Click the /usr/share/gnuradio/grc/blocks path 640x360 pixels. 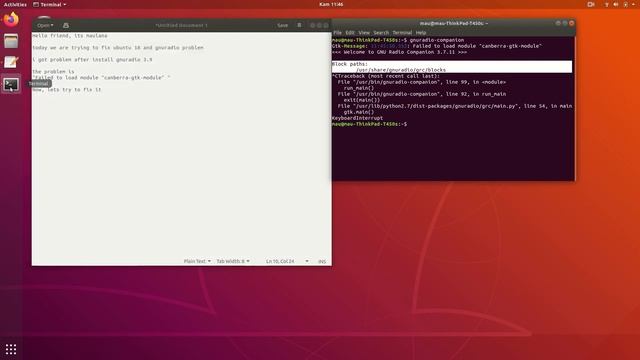point(400,70)
